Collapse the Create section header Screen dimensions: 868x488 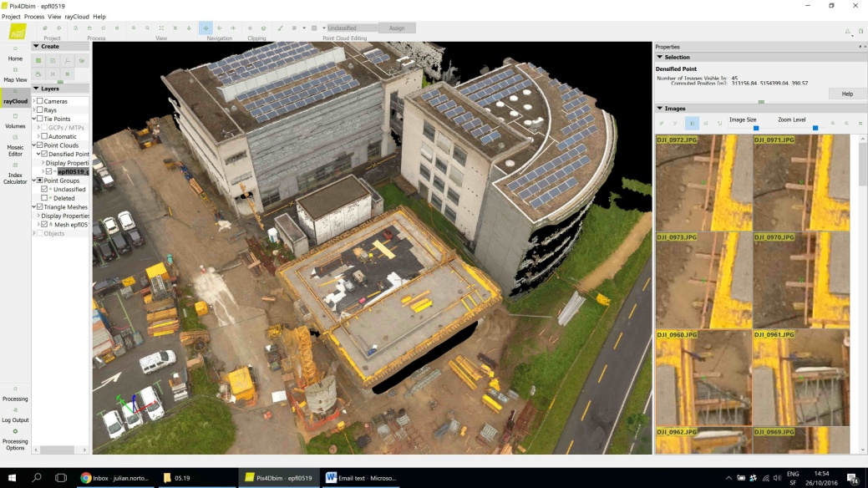60,47
